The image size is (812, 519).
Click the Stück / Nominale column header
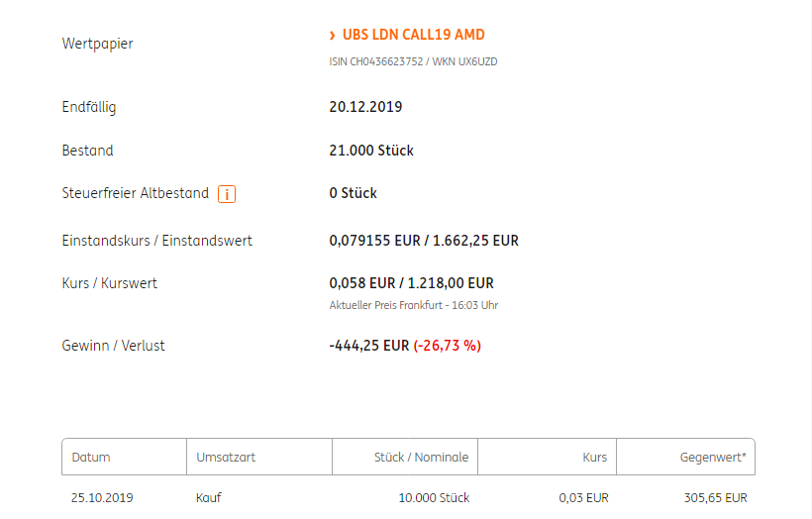[x=421, y=458]
